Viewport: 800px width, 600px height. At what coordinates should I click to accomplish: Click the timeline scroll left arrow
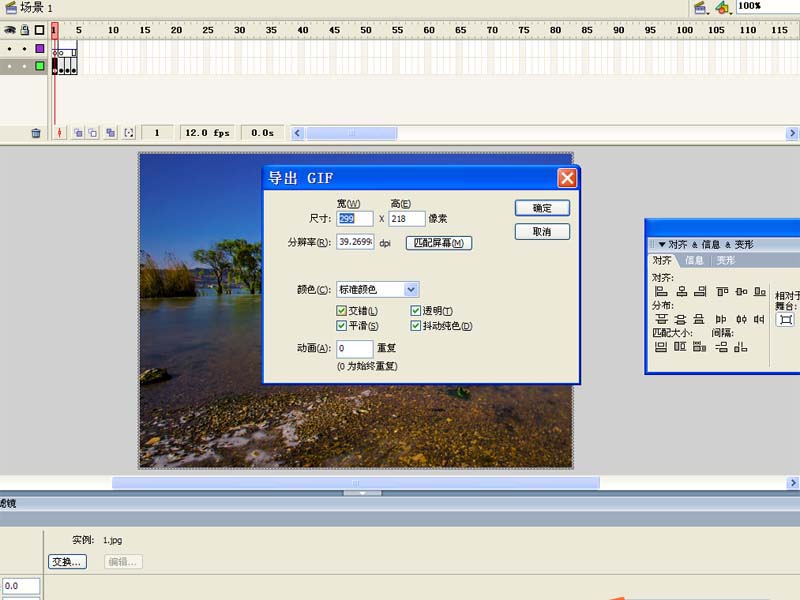click(x=298, y=133)
